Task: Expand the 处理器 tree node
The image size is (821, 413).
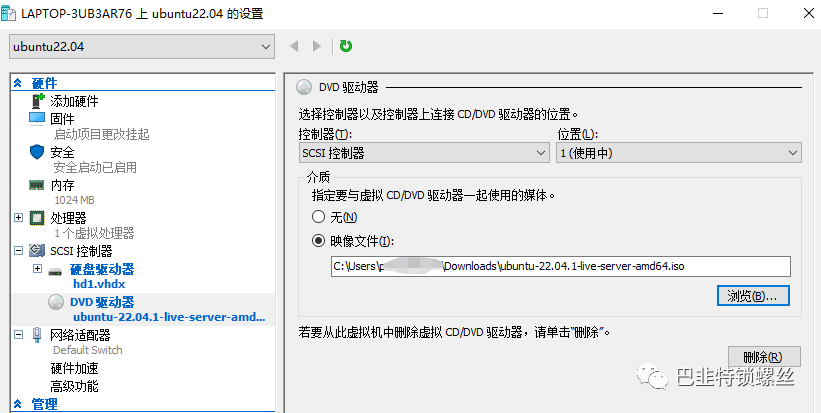Action: [19, 217]
